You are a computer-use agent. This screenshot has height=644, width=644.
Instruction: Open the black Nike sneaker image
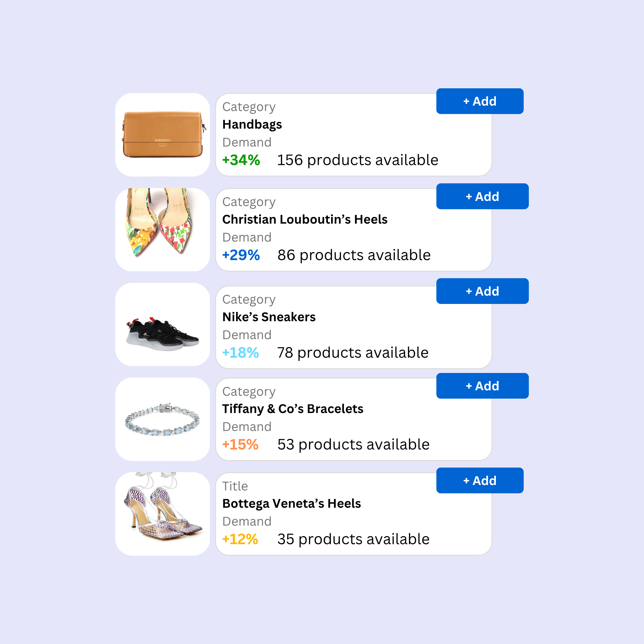pos(163,324)
